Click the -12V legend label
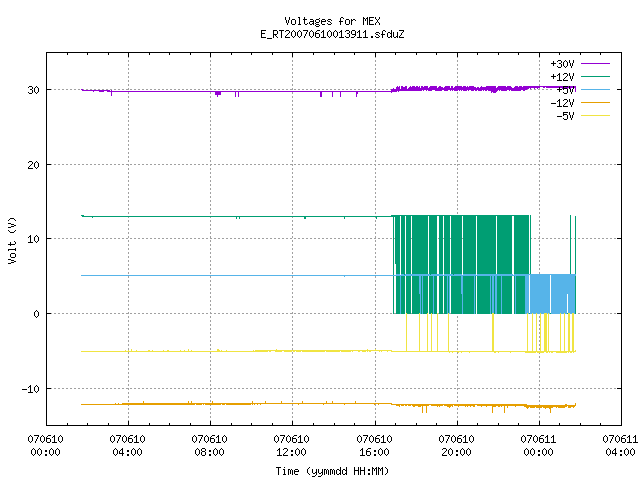 tap(562, 103)
